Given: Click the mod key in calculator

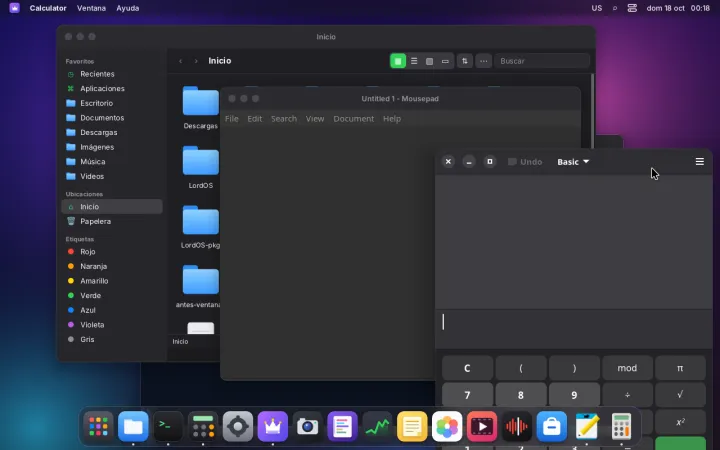Looking at the screenshot, I should point(627,368).
